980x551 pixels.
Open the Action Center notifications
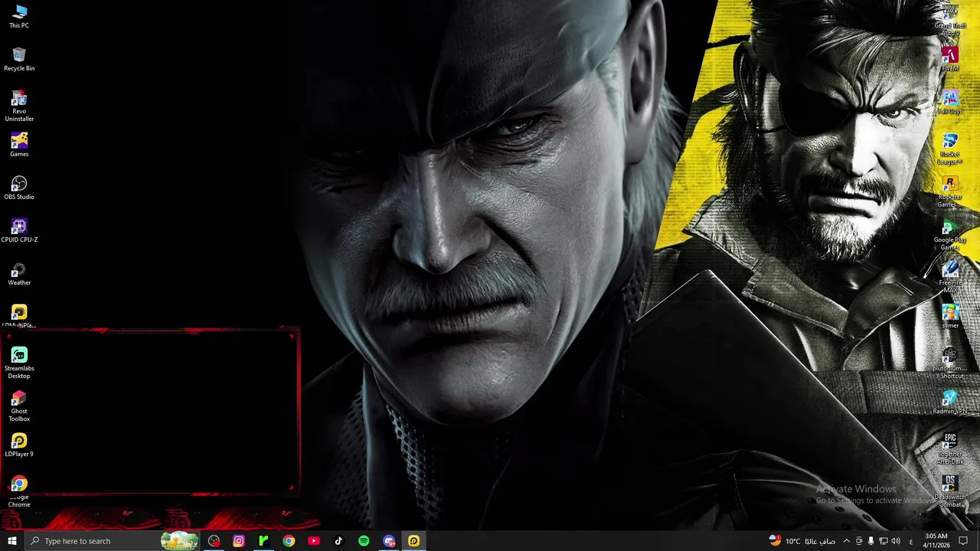click(x=964, y=541)
